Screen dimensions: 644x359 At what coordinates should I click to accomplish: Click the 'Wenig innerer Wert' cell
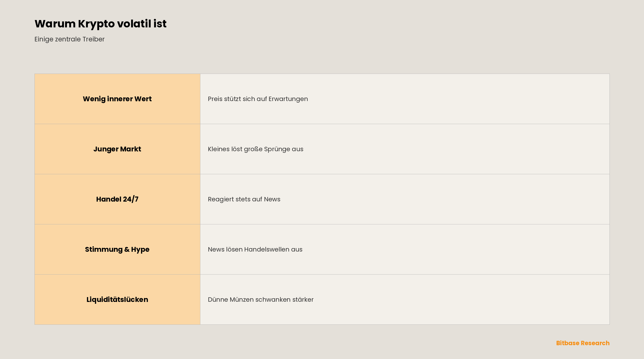117,99
